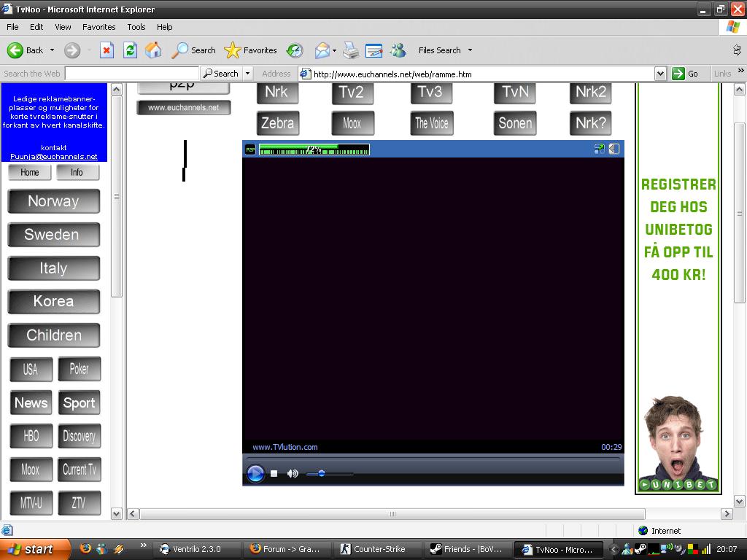Expand the Quick Launch chevron on taskbar

[x=144, y=545]
